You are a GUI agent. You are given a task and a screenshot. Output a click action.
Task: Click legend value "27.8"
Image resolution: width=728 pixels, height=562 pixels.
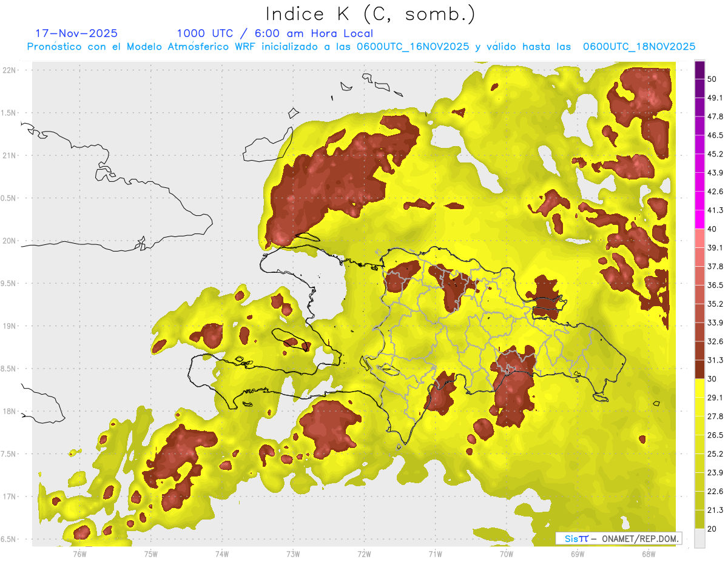715,416
